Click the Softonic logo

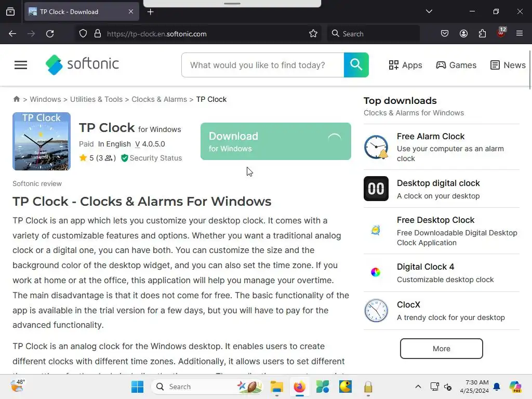point(82,64)
